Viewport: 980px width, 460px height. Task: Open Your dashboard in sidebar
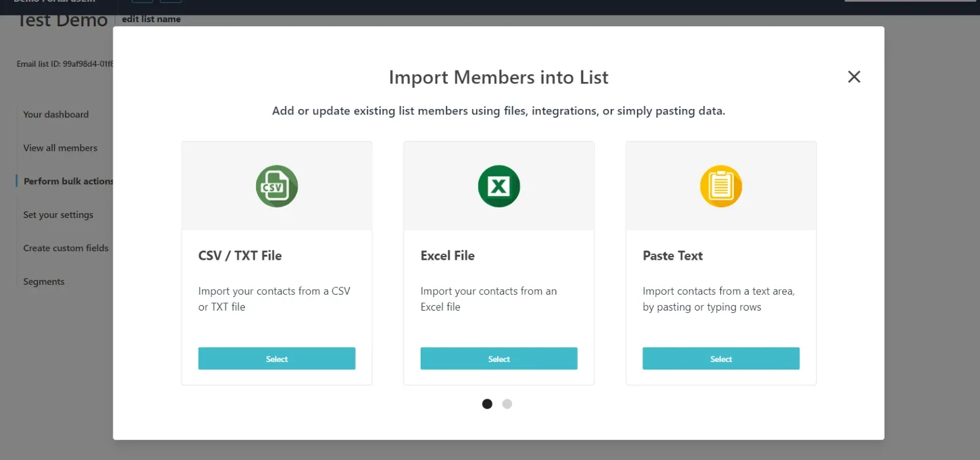point(56,115)
